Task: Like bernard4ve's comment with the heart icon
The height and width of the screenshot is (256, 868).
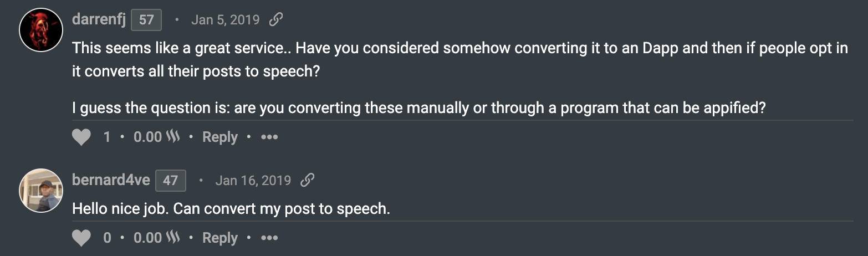Action: click(x=81, y=238)
